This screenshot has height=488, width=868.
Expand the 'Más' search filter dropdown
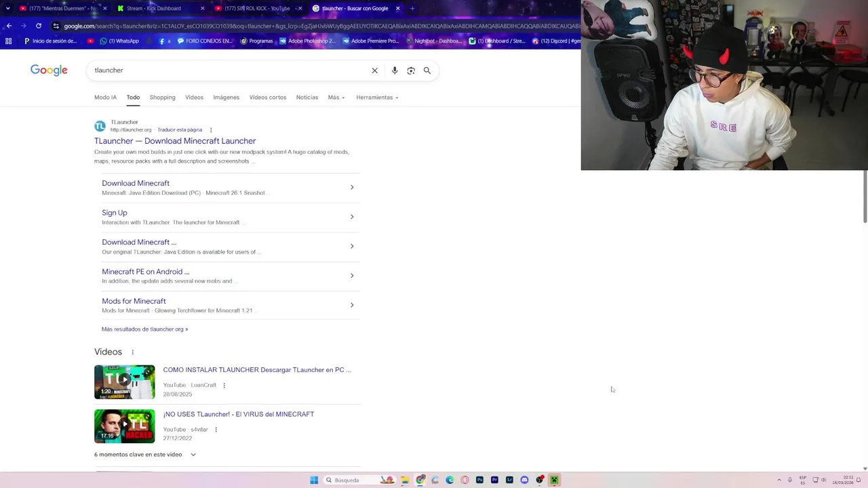[x=336, y=98]
